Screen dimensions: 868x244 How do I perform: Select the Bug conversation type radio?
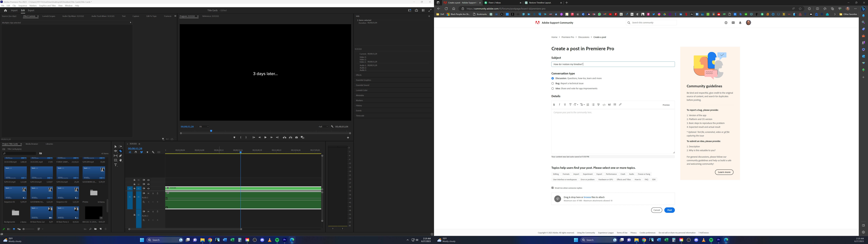point(553,84)
